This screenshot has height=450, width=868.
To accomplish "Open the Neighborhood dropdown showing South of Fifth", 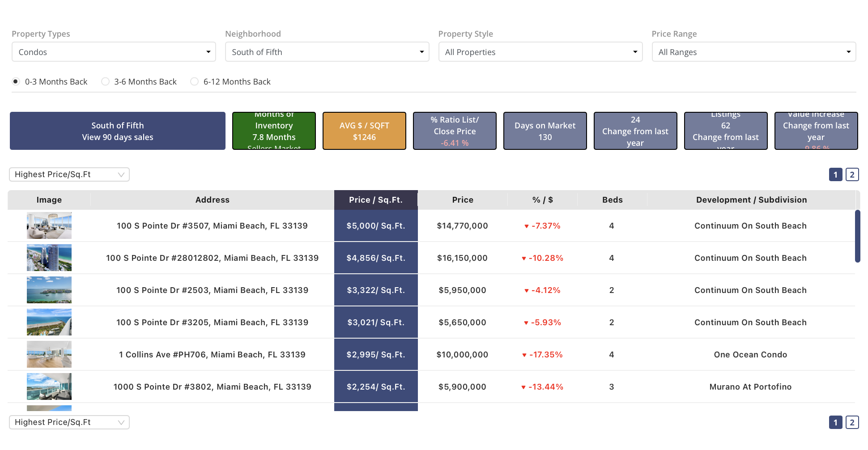I will pyautogui.click(x=327, y=52).
